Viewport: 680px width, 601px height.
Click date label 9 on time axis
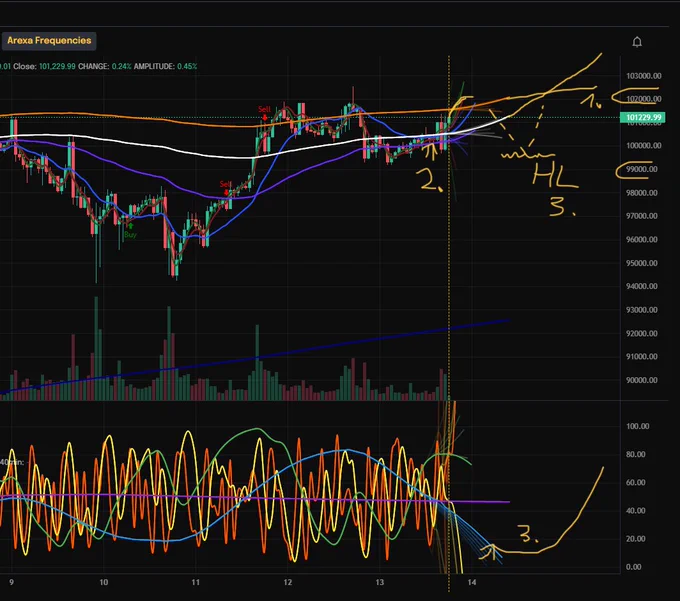11,582
